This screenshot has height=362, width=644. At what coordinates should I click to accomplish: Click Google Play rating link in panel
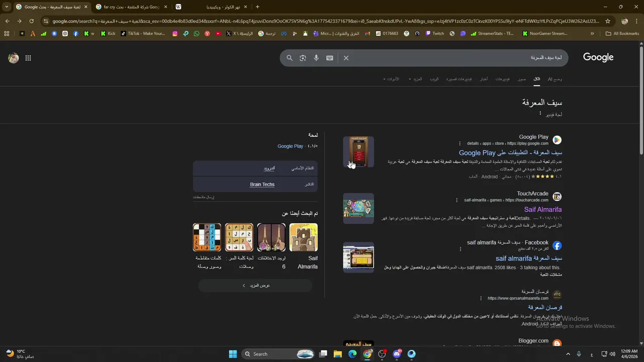[x=290, y=146]
